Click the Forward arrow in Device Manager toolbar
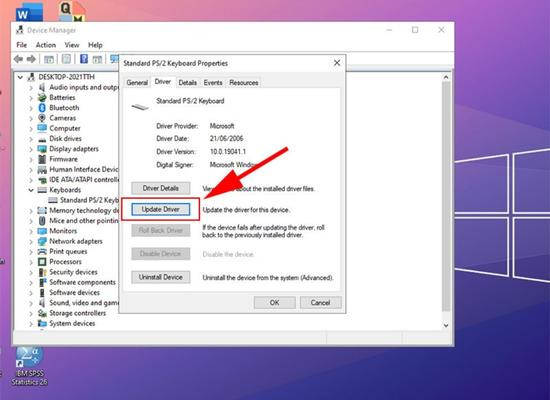Screen dimensions: 550x400 (31, 59)
